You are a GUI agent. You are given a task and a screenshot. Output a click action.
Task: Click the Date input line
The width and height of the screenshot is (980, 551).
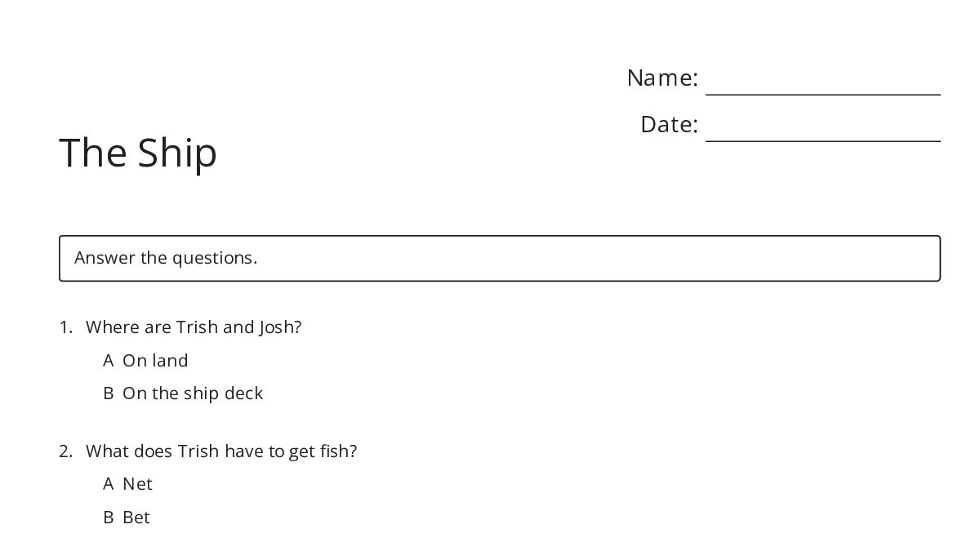click(822, 131)
